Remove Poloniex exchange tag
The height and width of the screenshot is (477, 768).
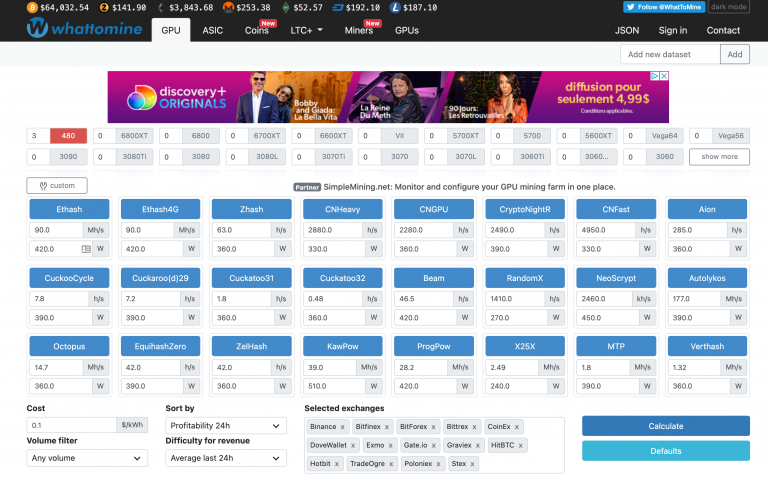(438, 464)
